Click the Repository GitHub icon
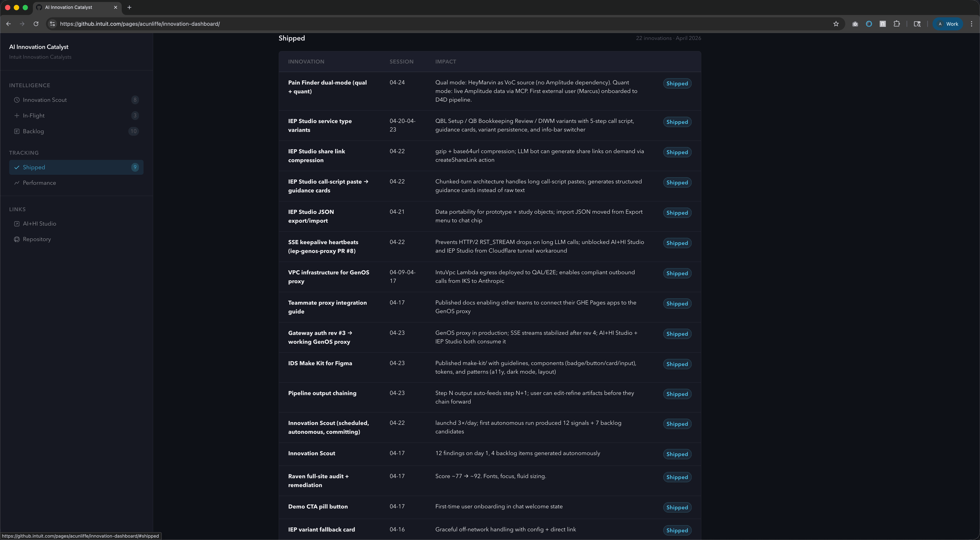The width and height of the screenshot is (980, 540). click(17, 239)
